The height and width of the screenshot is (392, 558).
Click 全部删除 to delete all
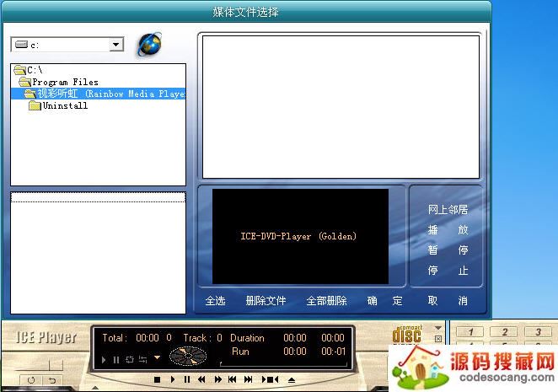[327, 301]
